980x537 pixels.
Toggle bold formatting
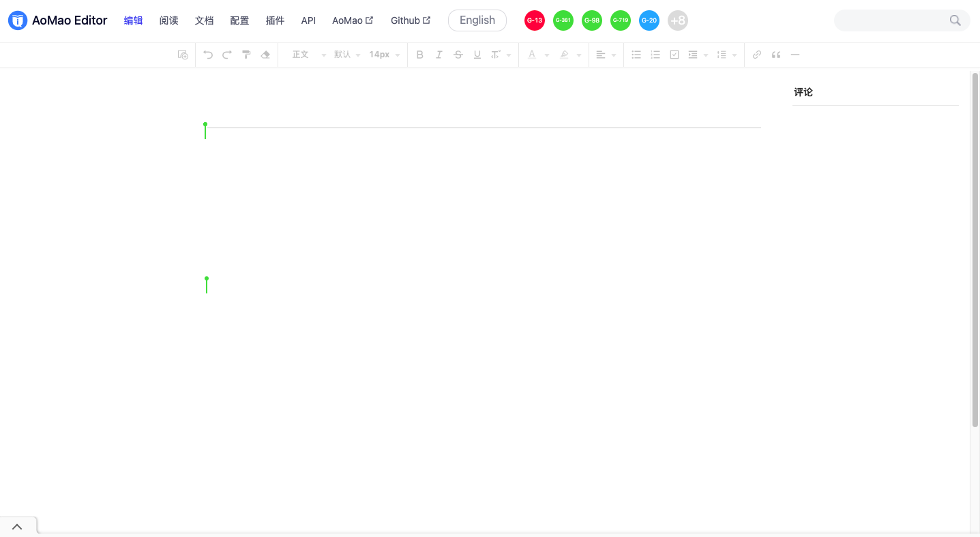click(x=419, y=54)
